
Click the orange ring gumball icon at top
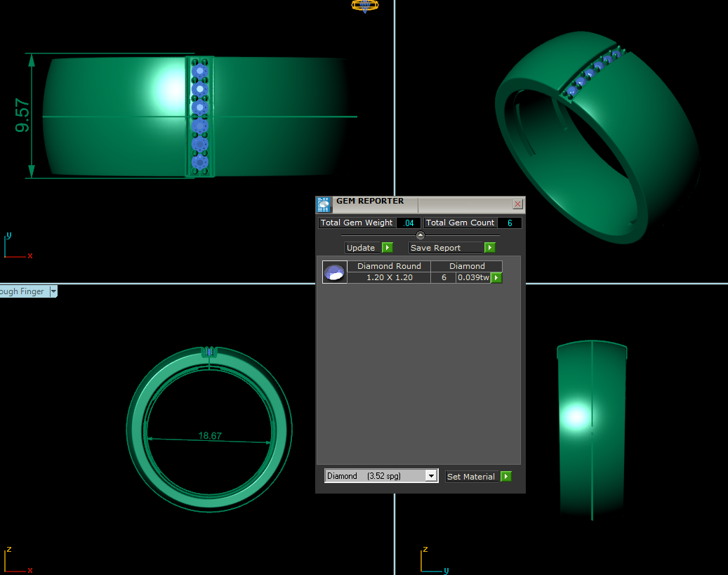pos(365,6)
